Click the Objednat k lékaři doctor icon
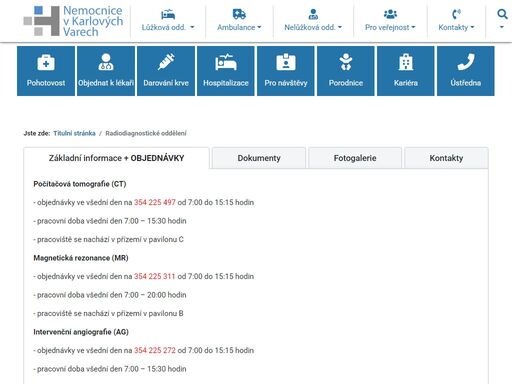 pos(106,71)
